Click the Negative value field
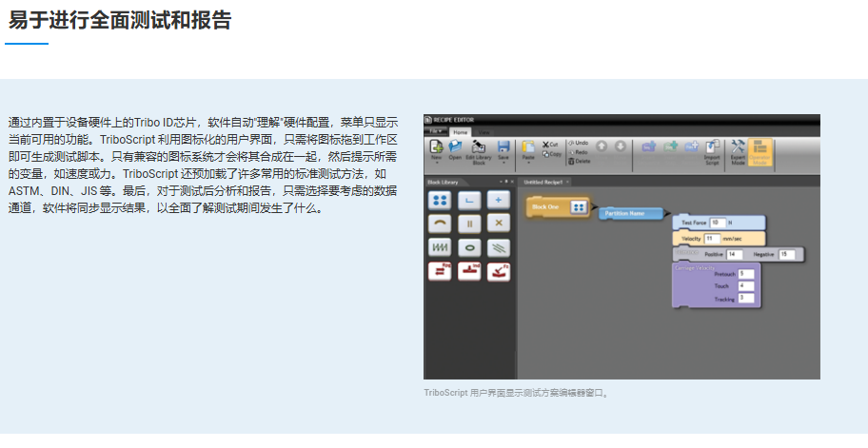 (786, 254)
